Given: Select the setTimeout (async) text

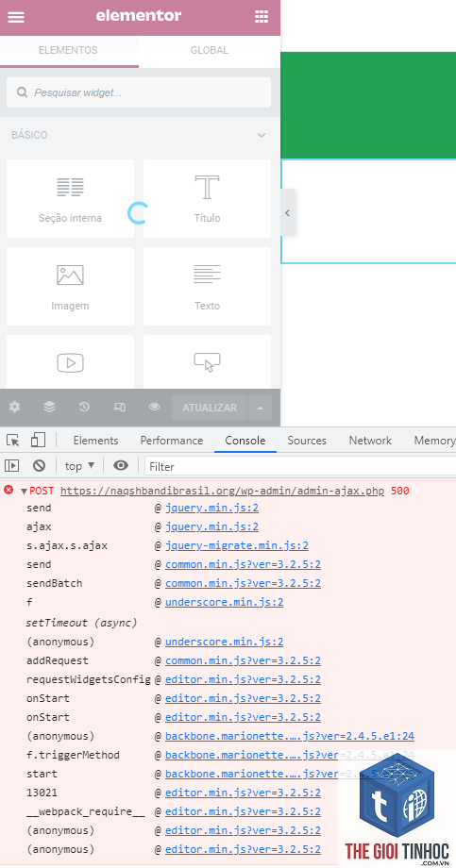Looking at the screenshot, I should pyautogui.click(x=81, y=623).
